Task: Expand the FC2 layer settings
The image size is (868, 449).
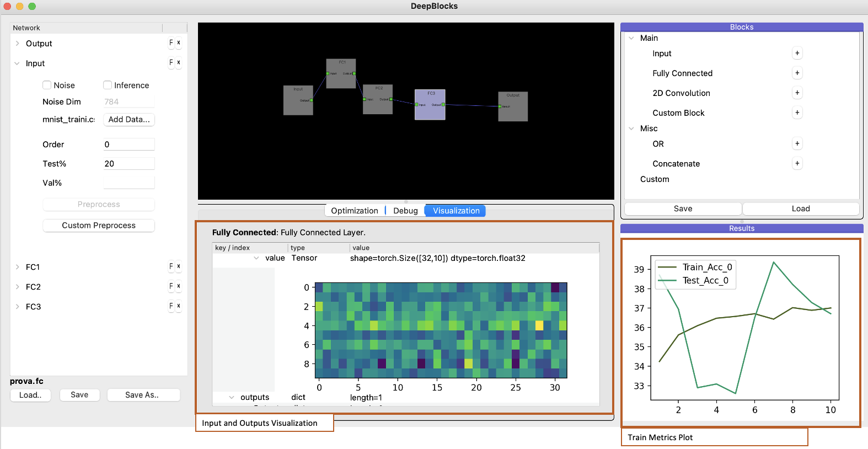Action: (x=17, y=287)
